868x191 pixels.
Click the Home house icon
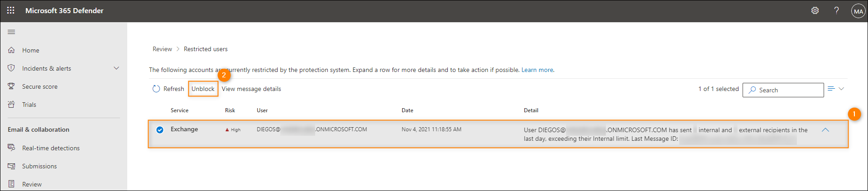[11, 50]
